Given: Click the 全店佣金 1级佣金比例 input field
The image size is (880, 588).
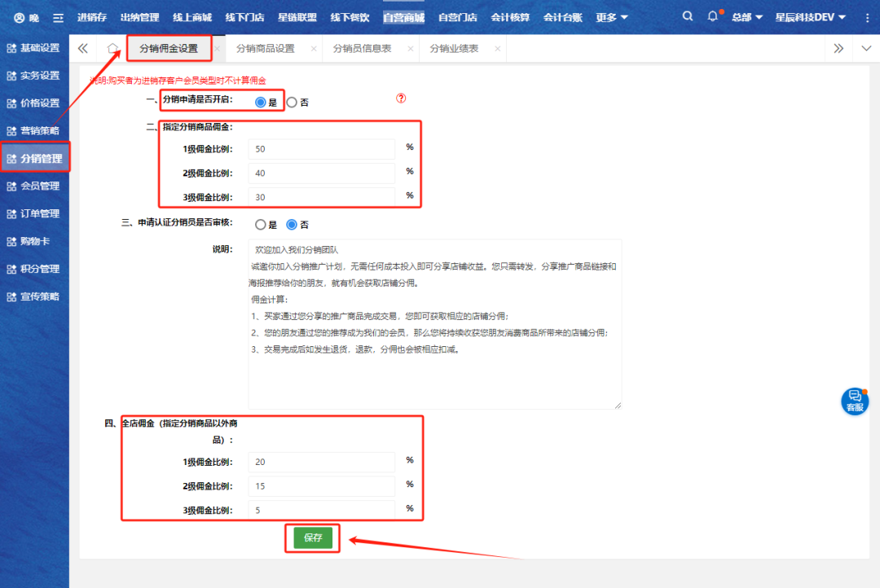Looking at the screenshot, I should [321, 462].
